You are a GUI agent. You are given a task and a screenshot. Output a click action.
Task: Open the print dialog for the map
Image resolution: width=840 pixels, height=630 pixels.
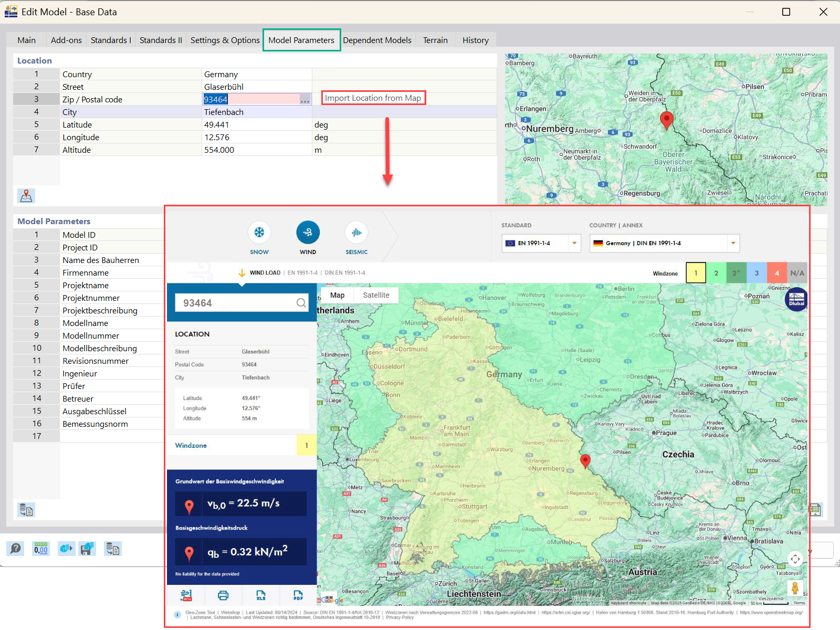coord(223,595)
